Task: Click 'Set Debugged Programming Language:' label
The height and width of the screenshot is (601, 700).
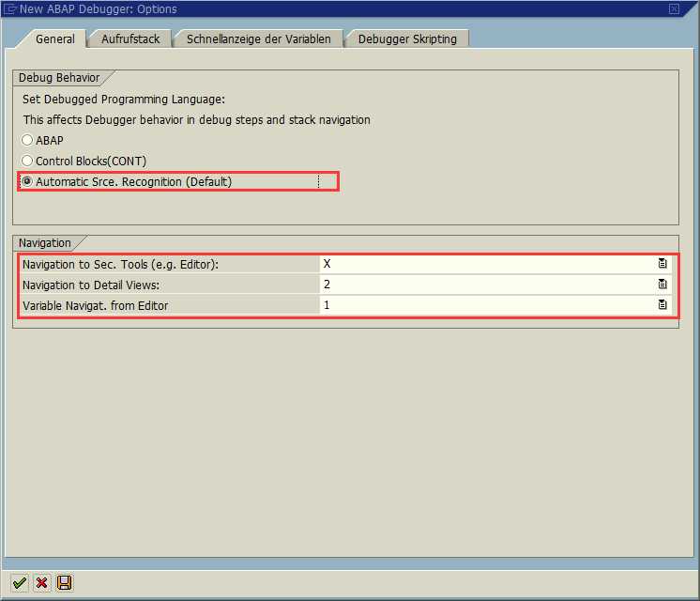Action: [x=124, y=100]
